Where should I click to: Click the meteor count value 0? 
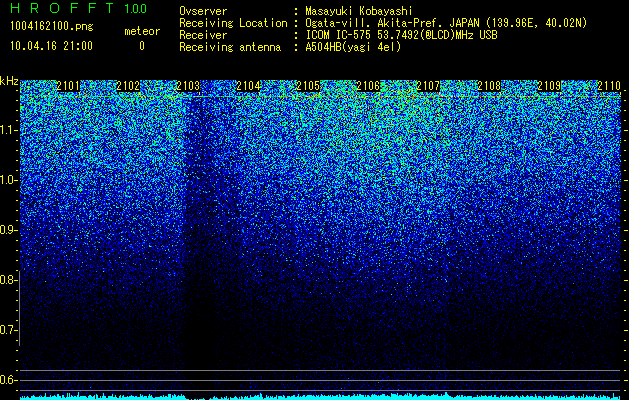point(142,46)
